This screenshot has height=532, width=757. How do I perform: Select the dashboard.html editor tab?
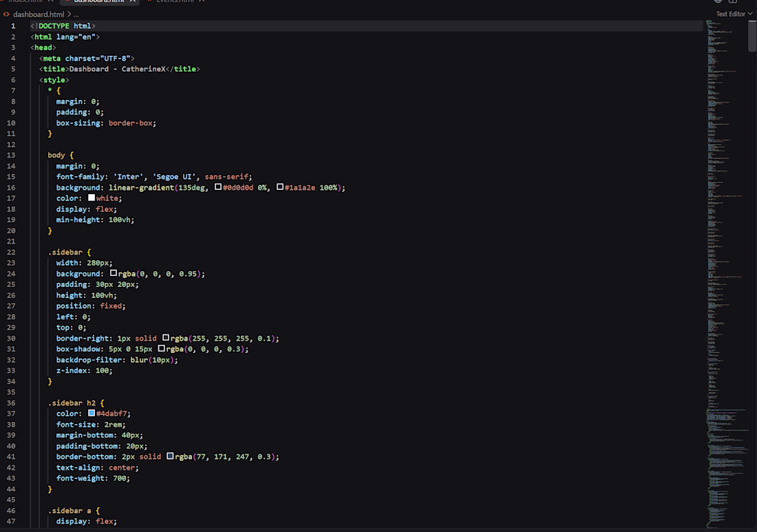(99, 1)
